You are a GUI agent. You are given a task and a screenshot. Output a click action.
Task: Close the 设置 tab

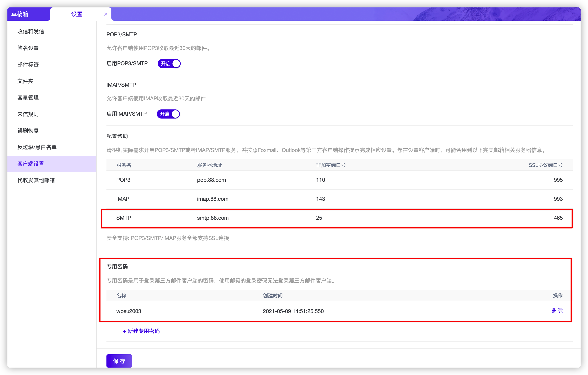105,14
